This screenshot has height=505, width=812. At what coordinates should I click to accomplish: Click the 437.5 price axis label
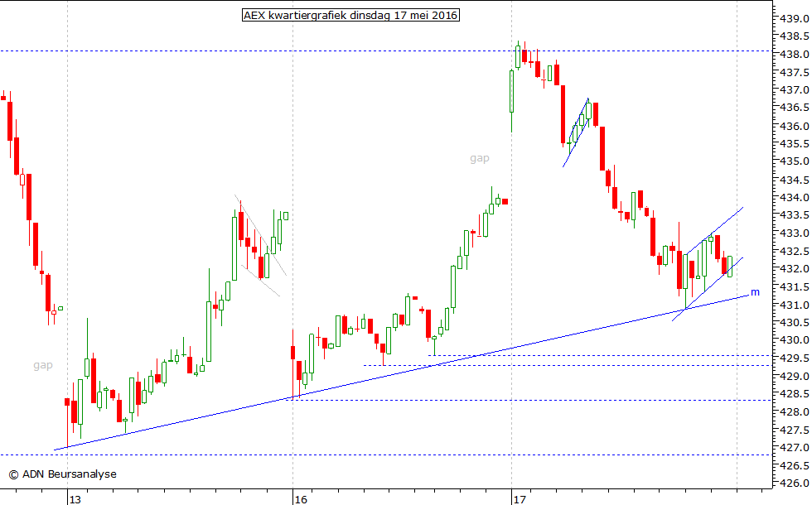795,73
